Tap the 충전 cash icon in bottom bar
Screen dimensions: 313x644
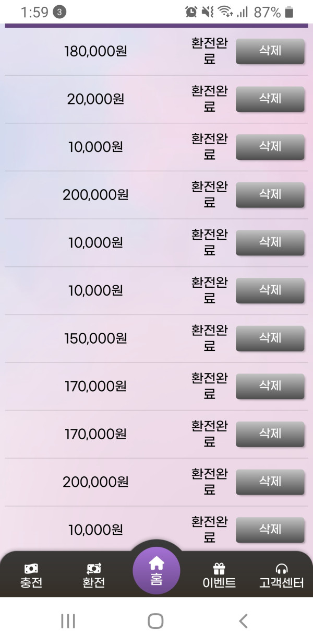(31, 569)
